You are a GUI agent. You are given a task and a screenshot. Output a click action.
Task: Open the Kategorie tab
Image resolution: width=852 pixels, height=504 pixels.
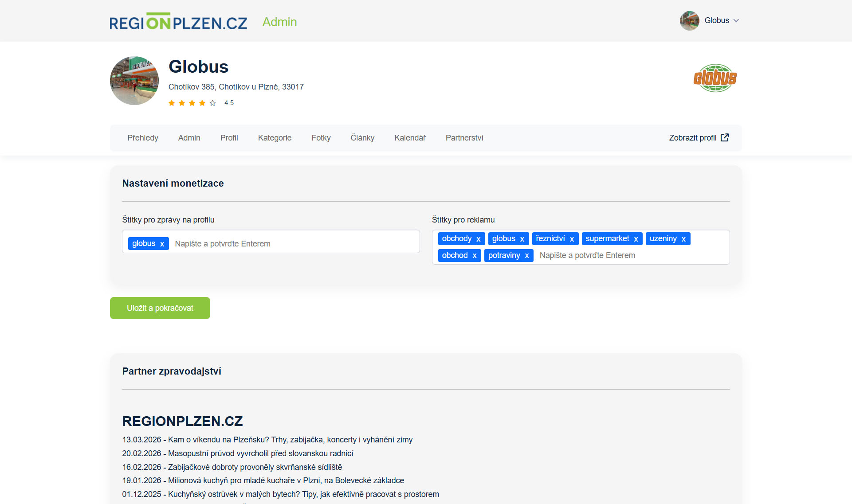275,138
